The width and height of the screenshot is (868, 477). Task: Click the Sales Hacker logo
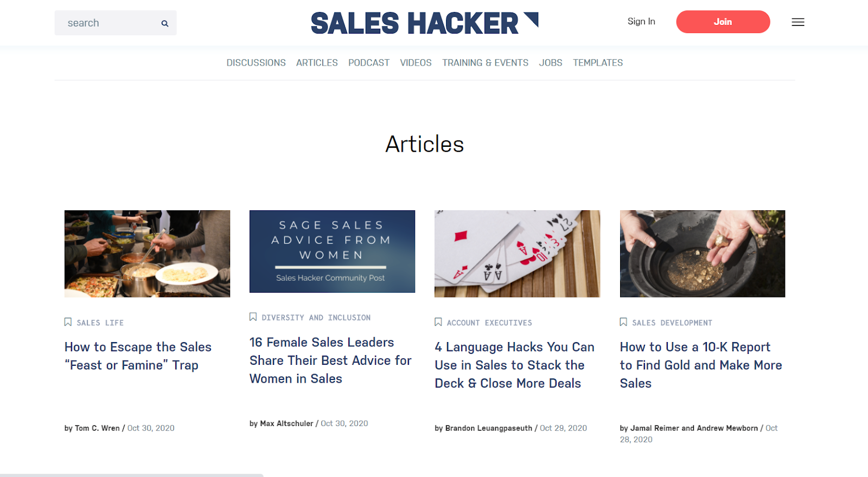(424, 23)
